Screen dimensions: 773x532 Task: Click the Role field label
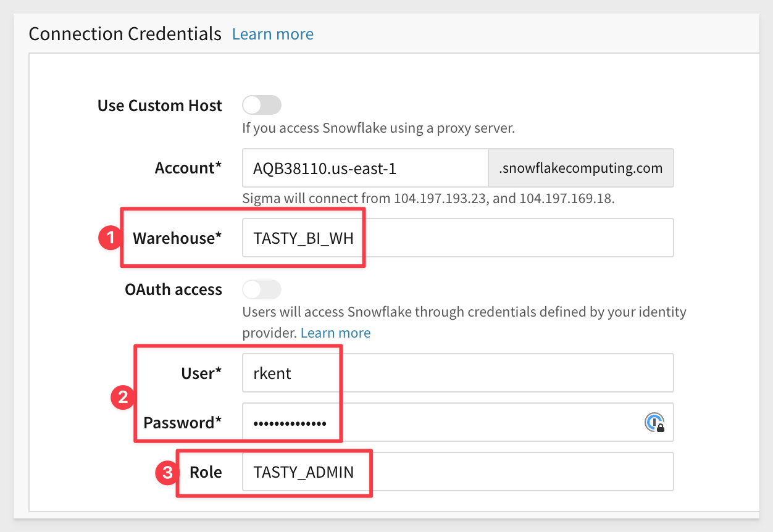point(206,472)
